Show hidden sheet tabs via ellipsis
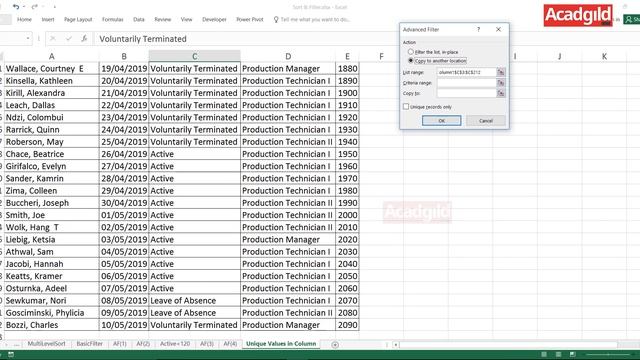 pos(16,344)
